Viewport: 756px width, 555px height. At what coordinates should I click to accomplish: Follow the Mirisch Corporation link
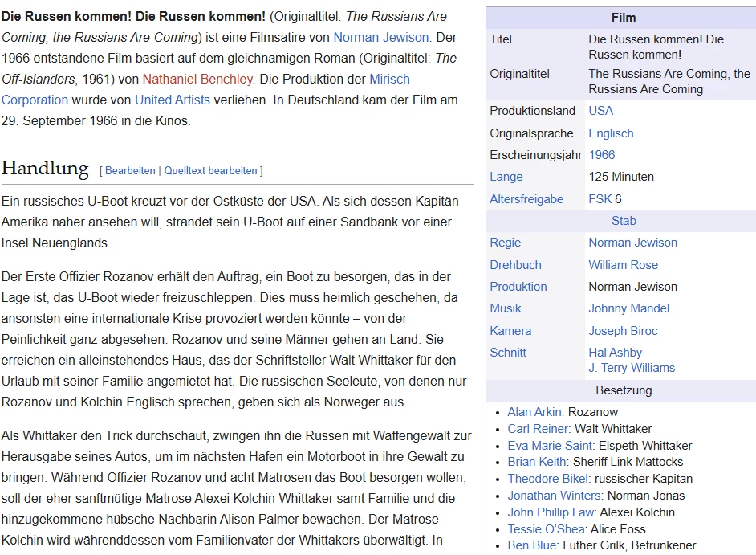click(x=389, y=80)
